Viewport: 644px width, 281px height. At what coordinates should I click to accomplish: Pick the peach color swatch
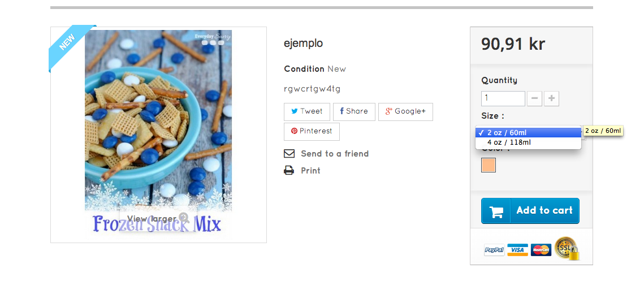coord(489,165)
